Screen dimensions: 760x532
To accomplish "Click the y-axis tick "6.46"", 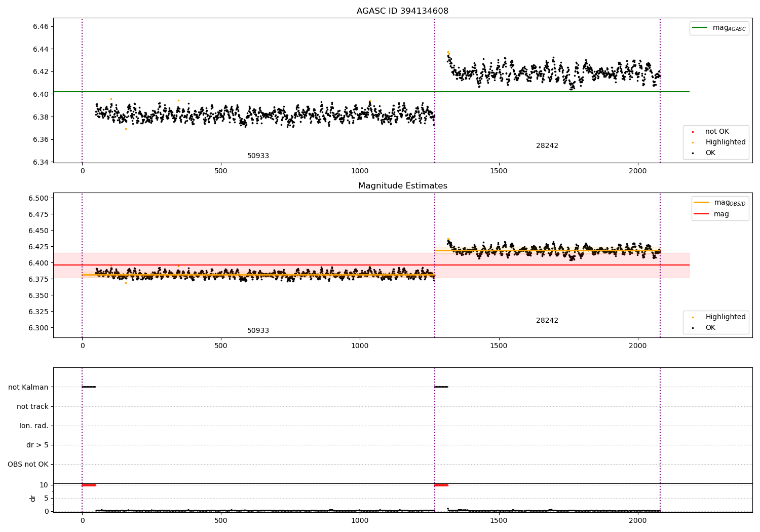I will pyautogui.click(x=41, y=26).
